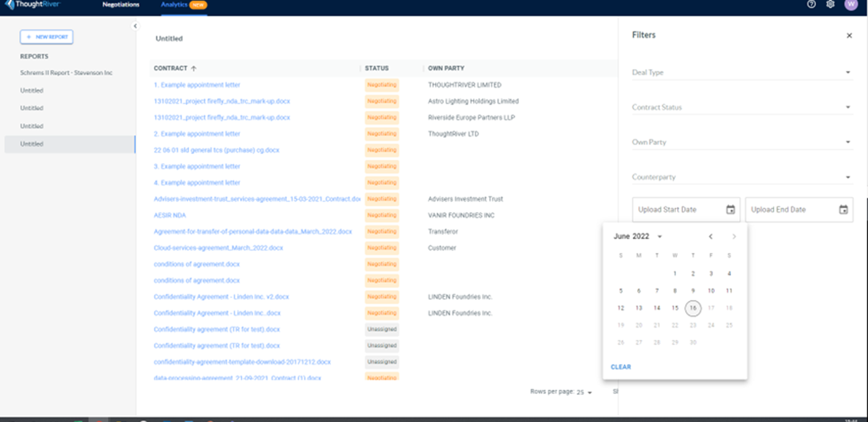
Task: Click VANIR FOUNDRIES INC cell
Action: tap(461, 216)
